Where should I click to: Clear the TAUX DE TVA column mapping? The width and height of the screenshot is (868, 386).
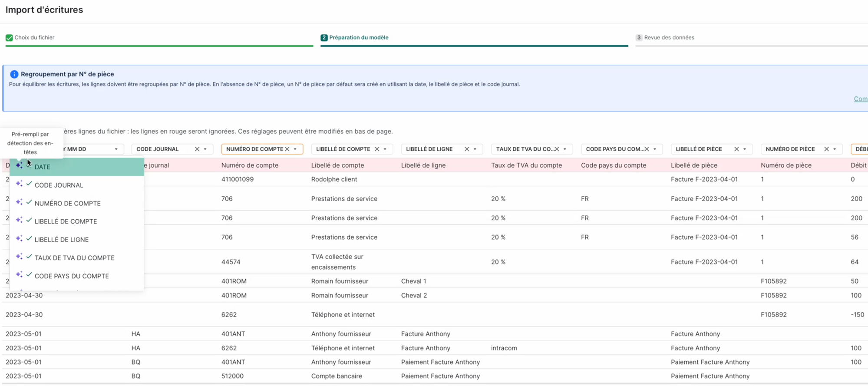click(557, 149)
